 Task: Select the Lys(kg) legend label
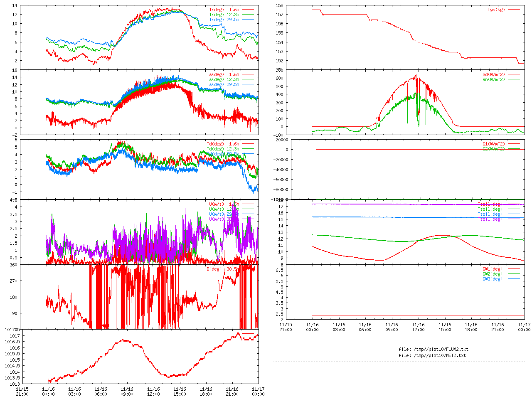496,10
